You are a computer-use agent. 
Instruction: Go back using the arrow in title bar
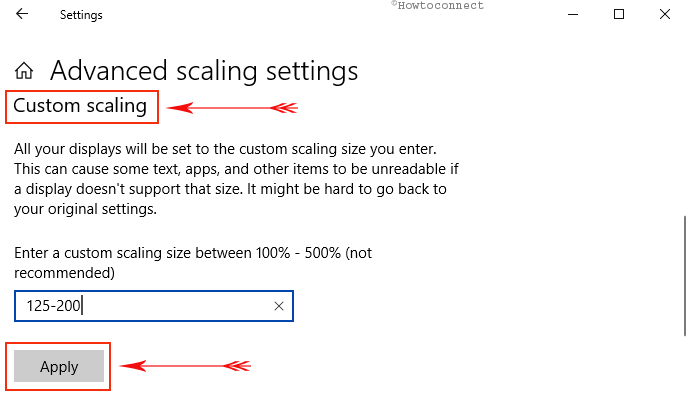tap(21, 14)
